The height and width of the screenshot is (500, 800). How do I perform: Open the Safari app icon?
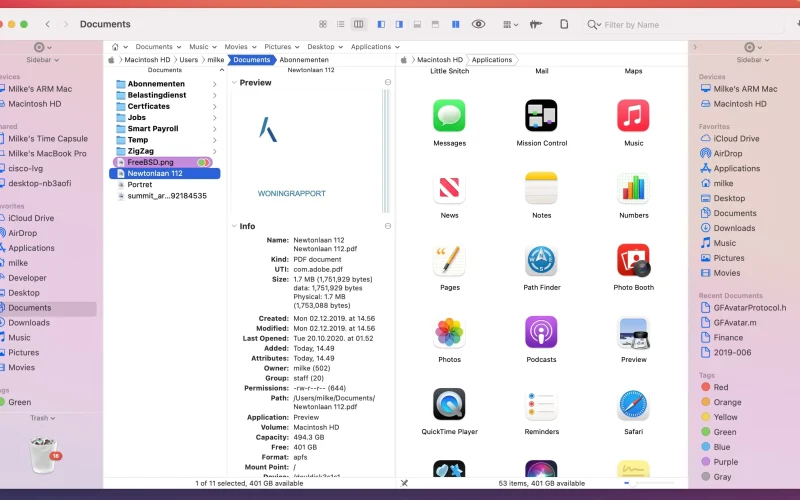(x=633, y=404)
